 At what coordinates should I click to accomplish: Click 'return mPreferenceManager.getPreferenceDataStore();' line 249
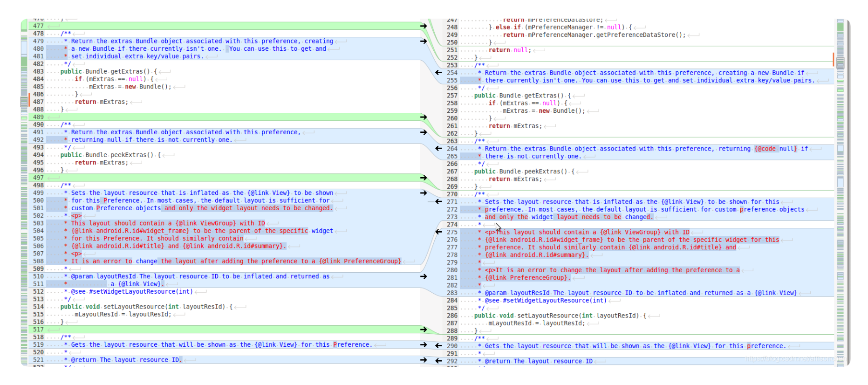coord(594,35)
